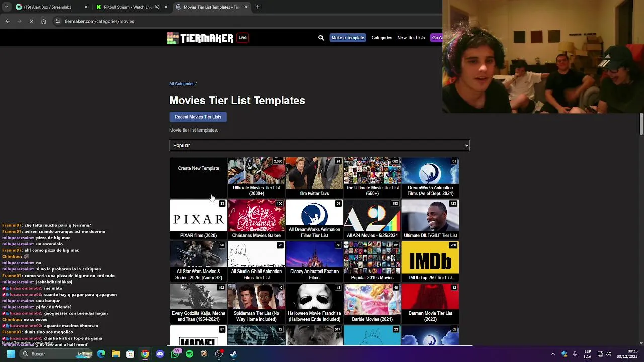The width and height of the screenshot is (644, 362).
Task: Open All DreamWorks Animation Films Tier List
Action: click(314, 219)
